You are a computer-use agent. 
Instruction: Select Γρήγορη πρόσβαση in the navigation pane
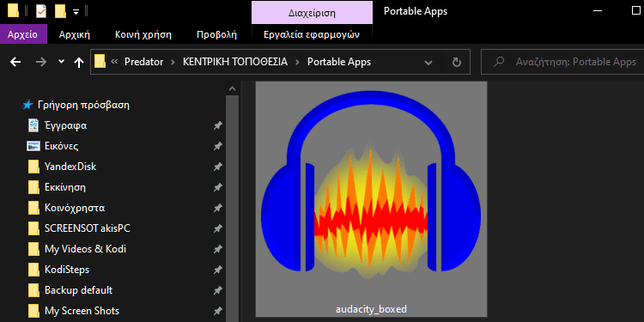tap(83, 105)
